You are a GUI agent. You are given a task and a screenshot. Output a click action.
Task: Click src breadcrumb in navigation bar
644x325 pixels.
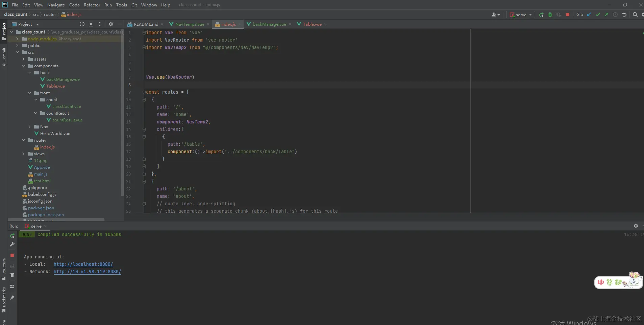[x=36, y=15]
